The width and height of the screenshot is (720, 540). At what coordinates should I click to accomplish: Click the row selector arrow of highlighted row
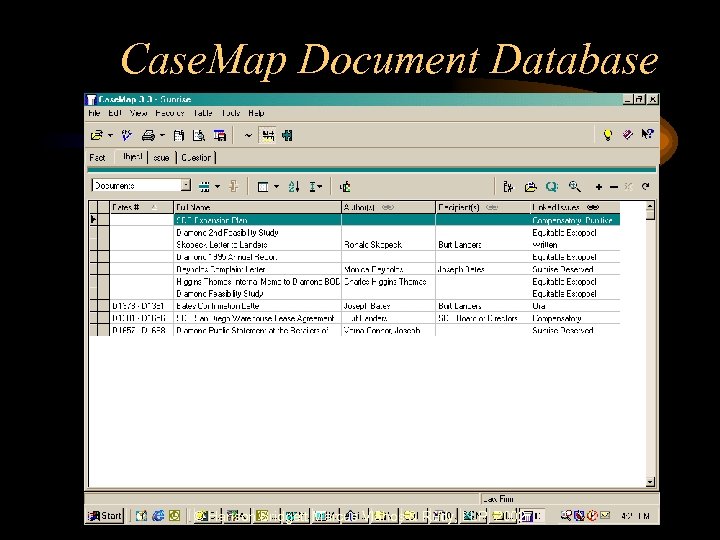click(x=94, y=220)
